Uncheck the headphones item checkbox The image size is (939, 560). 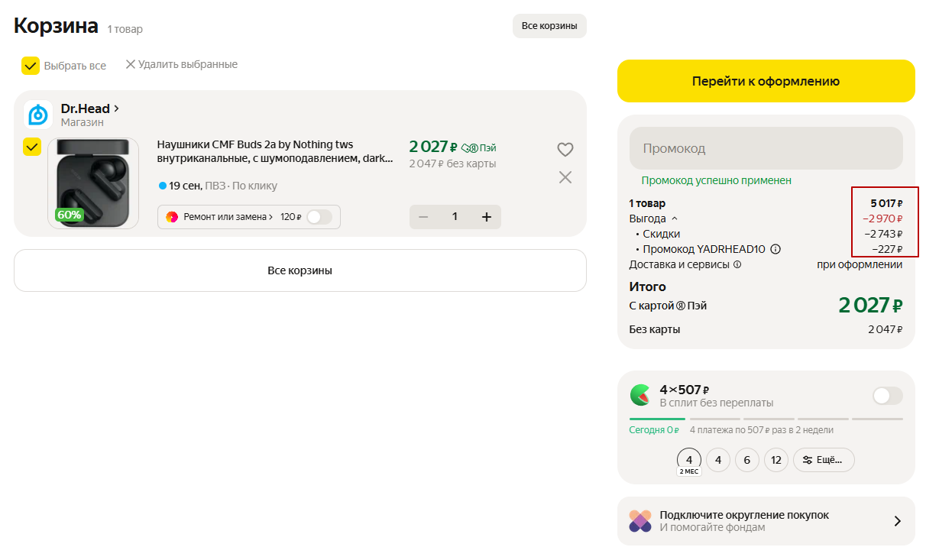click(32, 147)
